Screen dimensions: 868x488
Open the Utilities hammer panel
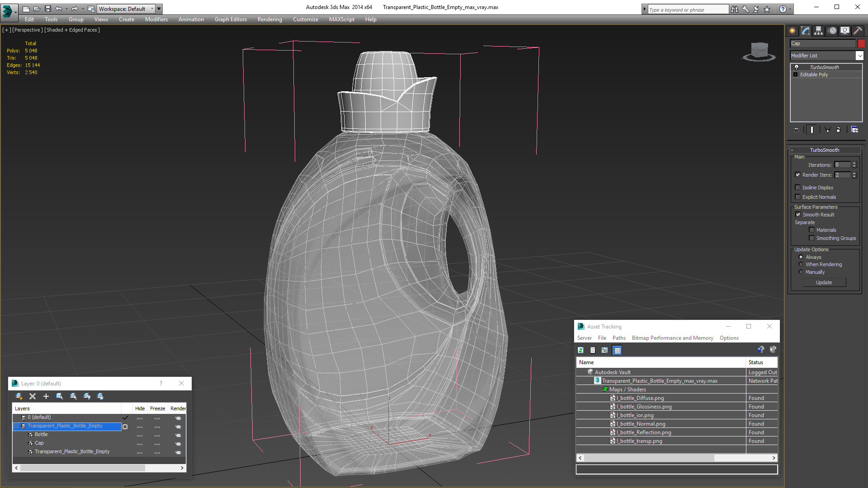coord(858,31)
